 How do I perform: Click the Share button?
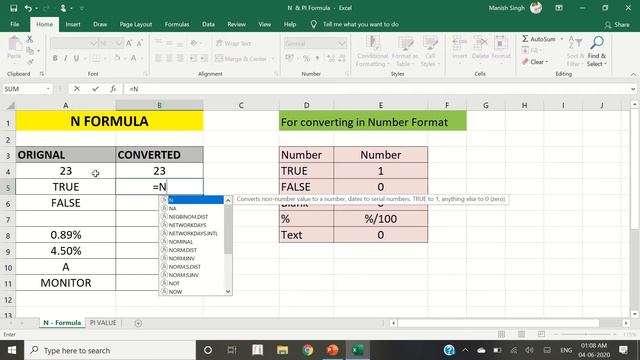pyautogui.click(x=617, y=24)
